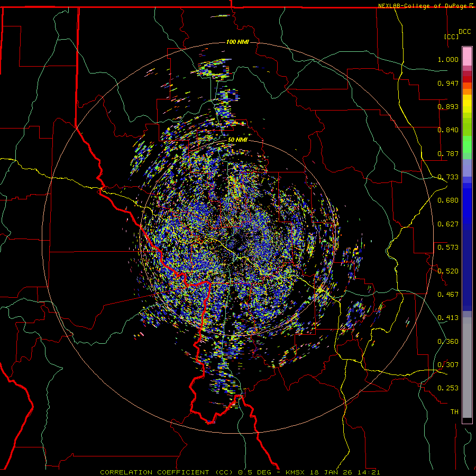Click the 0.733 legend value

pos(448,177)
